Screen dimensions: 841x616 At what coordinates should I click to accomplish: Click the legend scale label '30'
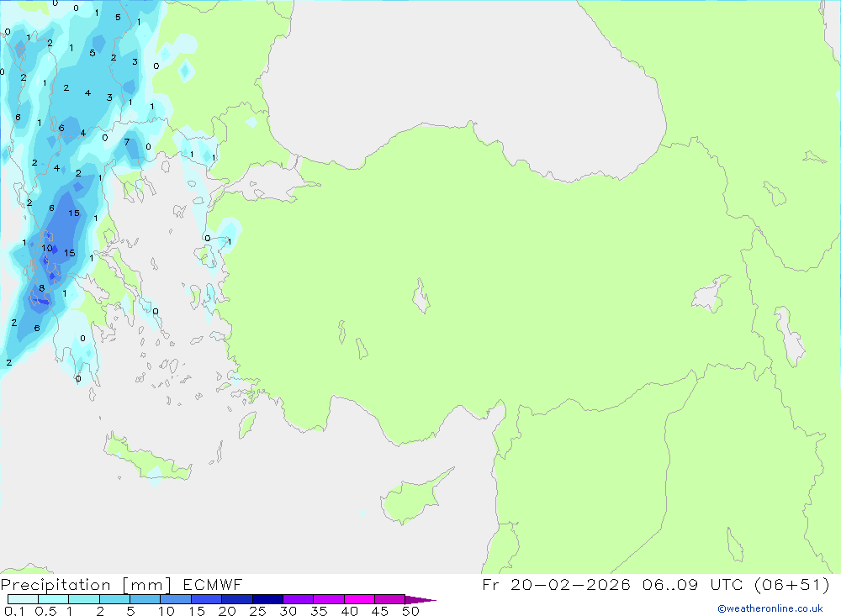click(x=288, y=611)
